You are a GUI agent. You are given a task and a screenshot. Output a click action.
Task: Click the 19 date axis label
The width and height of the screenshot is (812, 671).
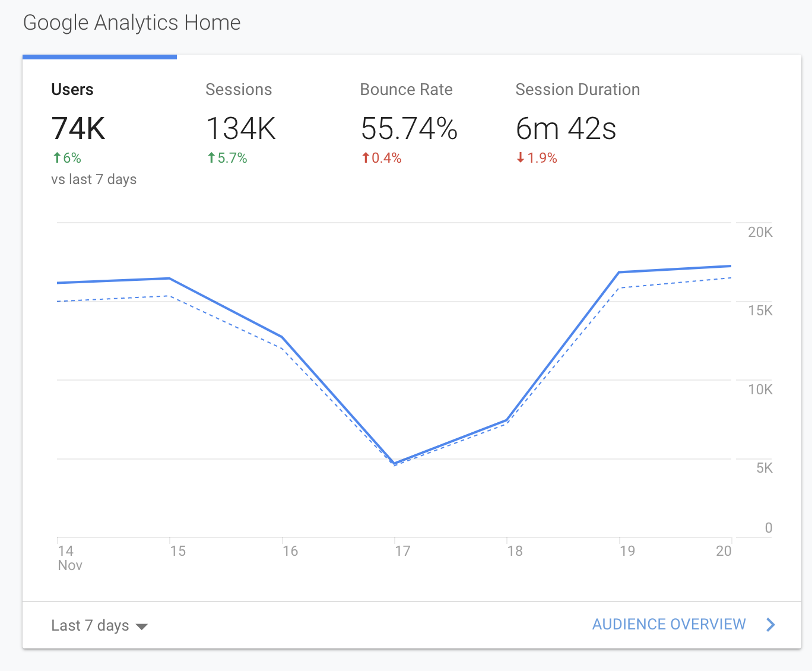point(627,551)
